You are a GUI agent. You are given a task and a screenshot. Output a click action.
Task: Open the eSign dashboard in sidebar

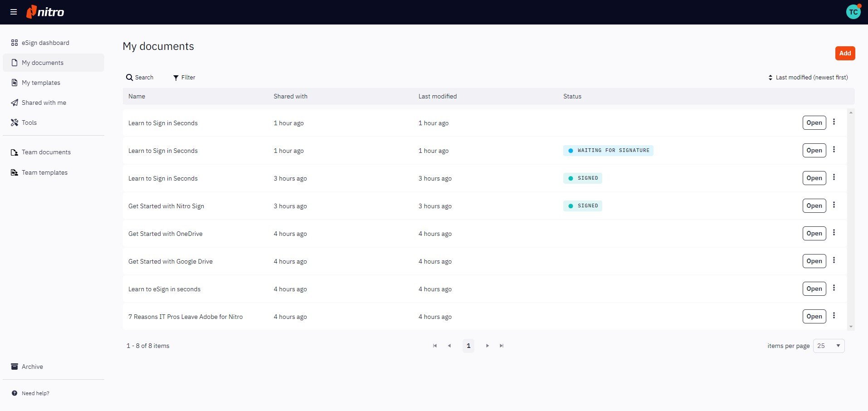[45, 43]
